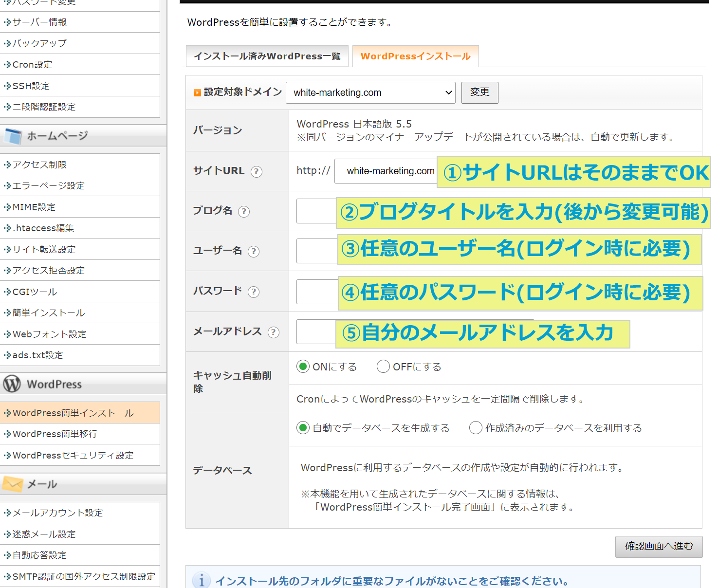Open エラーページ設定 in sidebar
This screenshot has width=718, height=588.
click(x=80, y=185)
